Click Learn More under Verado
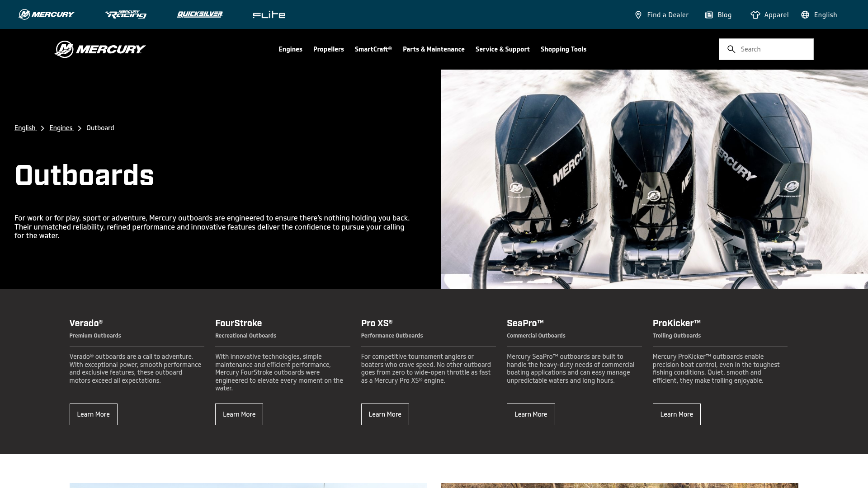 pyautogui.click(x=94, y=414)
